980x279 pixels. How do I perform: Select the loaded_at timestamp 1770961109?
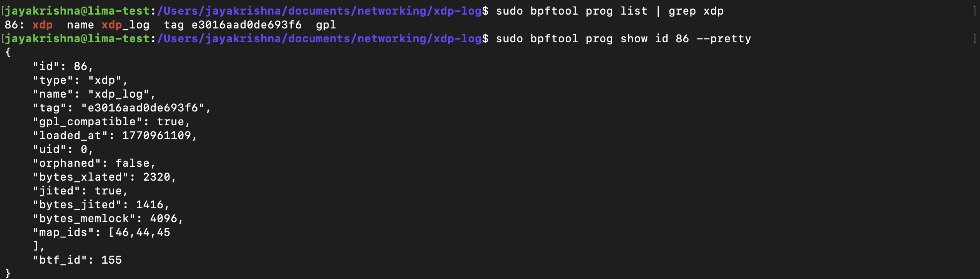point(156,136)
